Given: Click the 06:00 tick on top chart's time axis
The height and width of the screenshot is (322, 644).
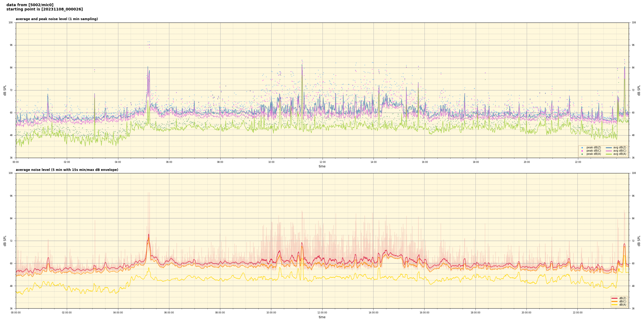Looking at the screenshot, I should 169,162.
